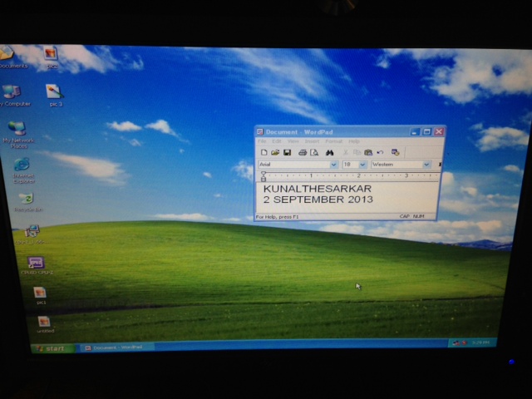532x399 pixels.
Task: Click the WordPad icon in the title bar
Action: point(260,131)
